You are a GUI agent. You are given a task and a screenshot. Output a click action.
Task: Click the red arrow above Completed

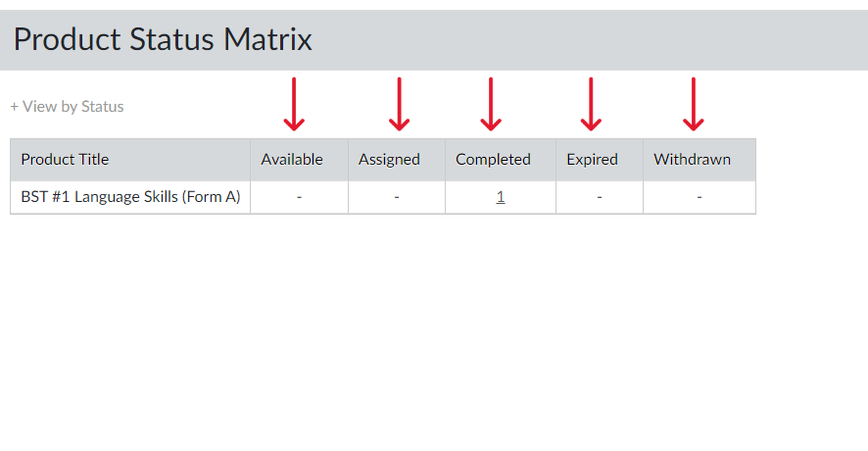(x=491, y=104)
